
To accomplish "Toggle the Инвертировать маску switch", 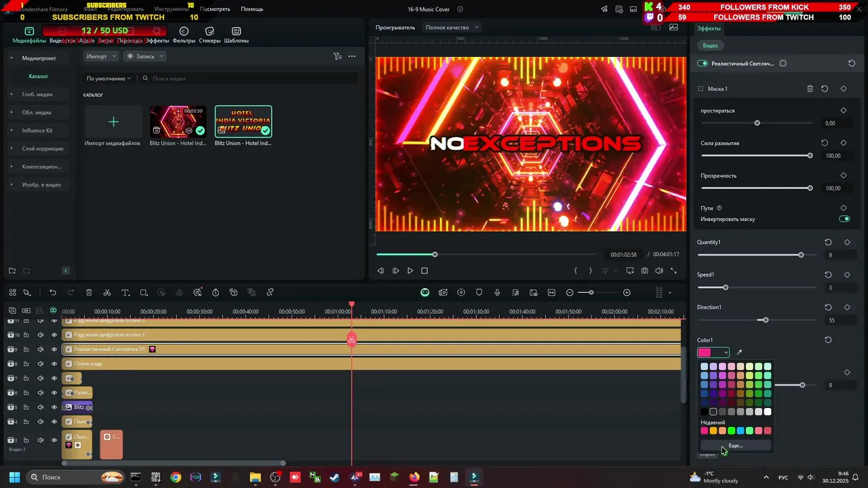I will point(844,219).
